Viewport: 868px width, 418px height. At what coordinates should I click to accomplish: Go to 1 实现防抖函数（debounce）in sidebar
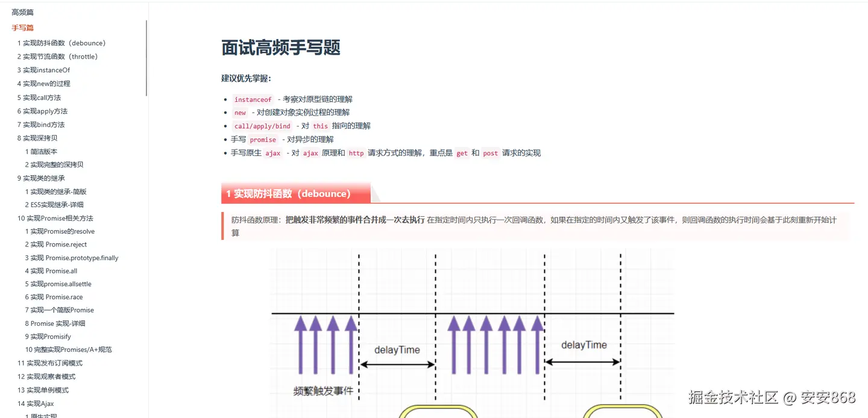click(x=61, y=43)
